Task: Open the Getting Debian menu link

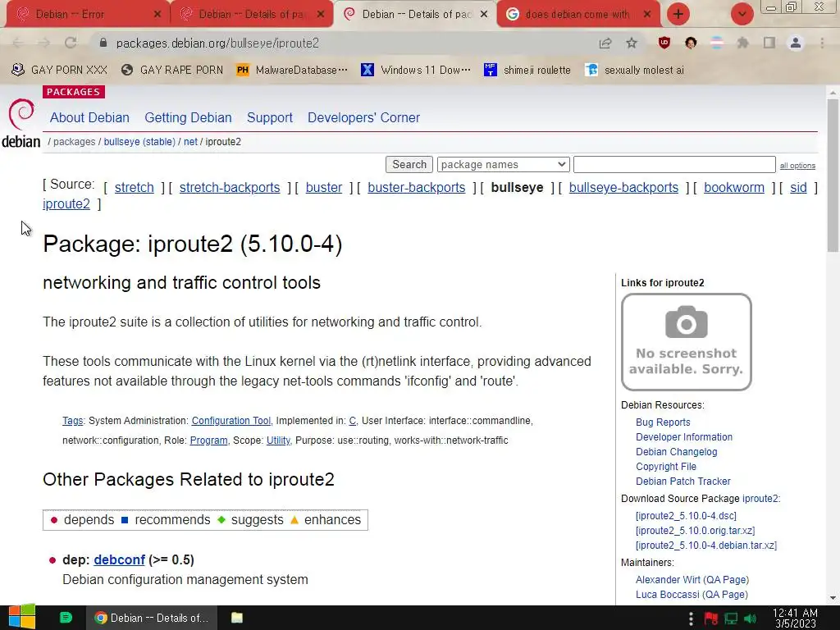Action: tap(188, 117)
